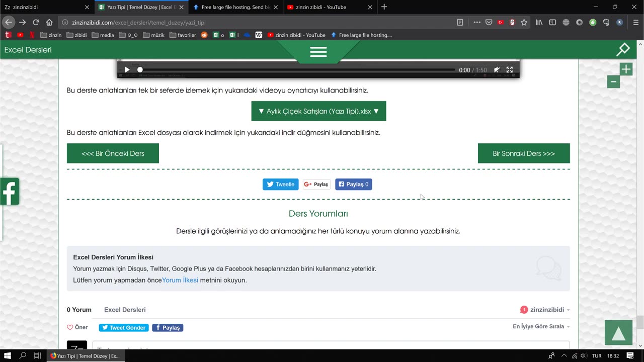This screenshot has width=644, height=362.
Task: Switch to zinzin zibidi YouTube tab
Action: pyautogui.click(x=329, y=7)
